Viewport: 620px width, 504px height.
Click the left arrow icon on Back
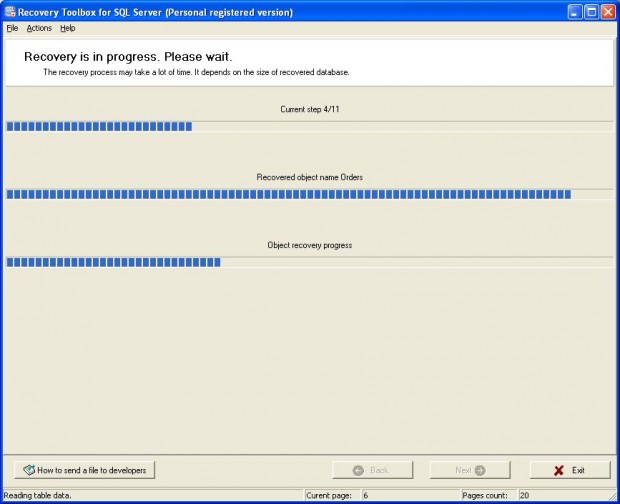(358, 470)
